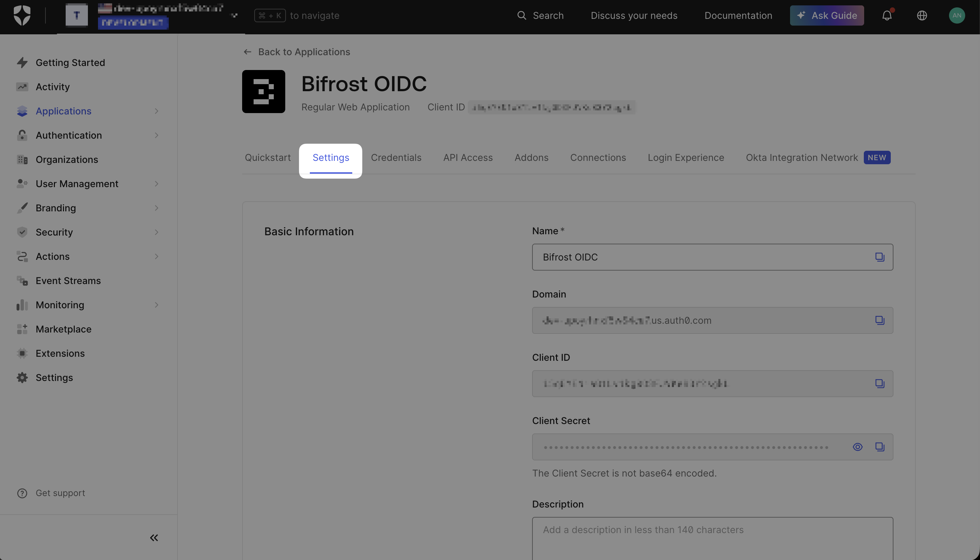The width and height of the screenshot is (980, 560).
Task: Expand the Authentication chevron
Action: pyautogui.click(x=156, y=135)
